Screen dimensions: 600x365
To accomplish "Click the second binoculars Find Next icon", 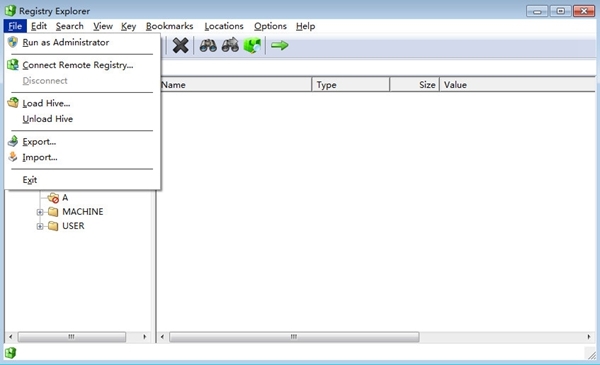I will [230, 46].
